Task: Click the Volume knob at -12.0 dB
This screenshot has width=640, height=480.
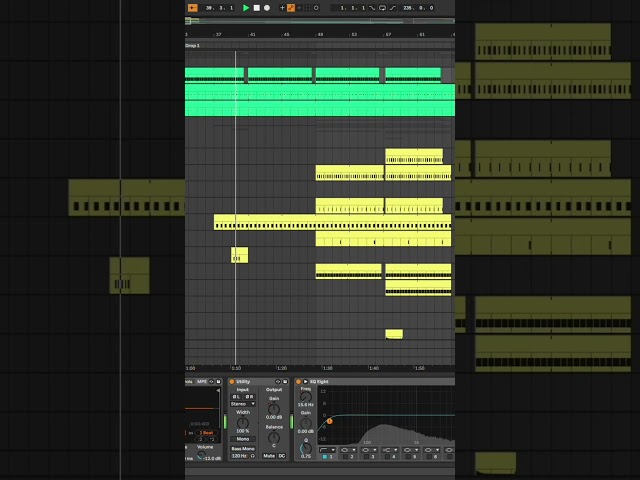Action: 201,455
